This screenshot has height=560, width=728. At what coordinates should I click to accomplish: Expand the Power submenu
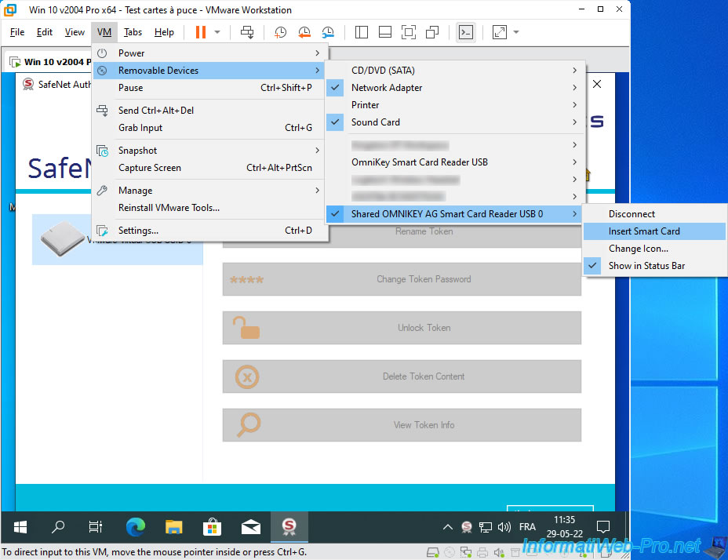click(210, 53)
